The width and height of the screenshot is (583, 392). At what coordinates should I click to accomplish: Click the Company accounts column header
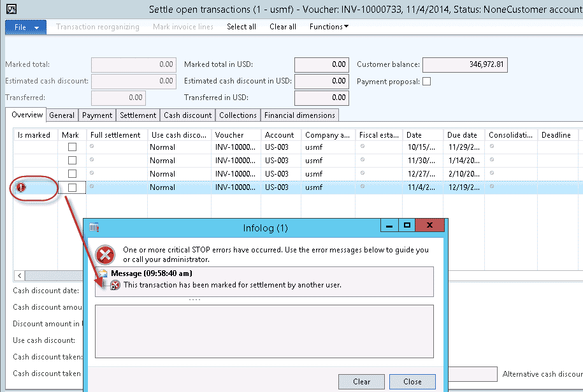(x=328, y=135)
